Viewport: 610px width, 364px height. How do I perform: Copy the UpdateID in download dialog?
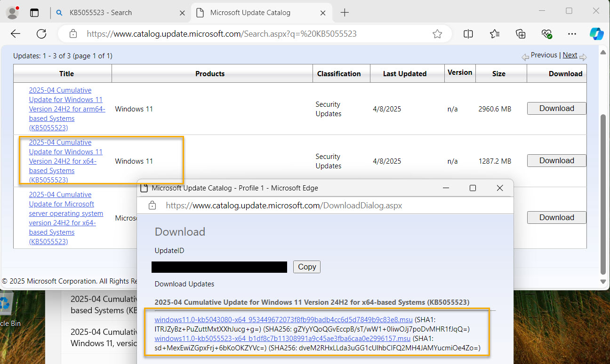coord(307,267)
